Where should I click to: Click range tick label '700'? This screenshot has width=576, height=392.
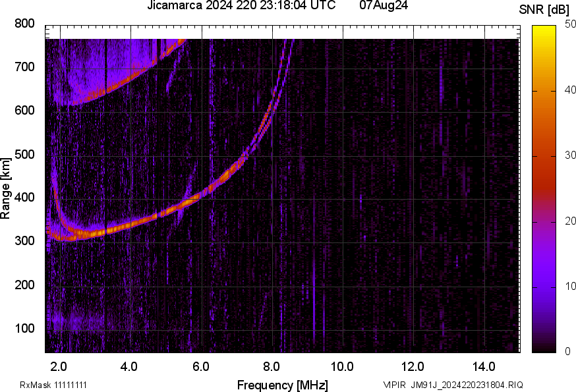tap(24, 67)
